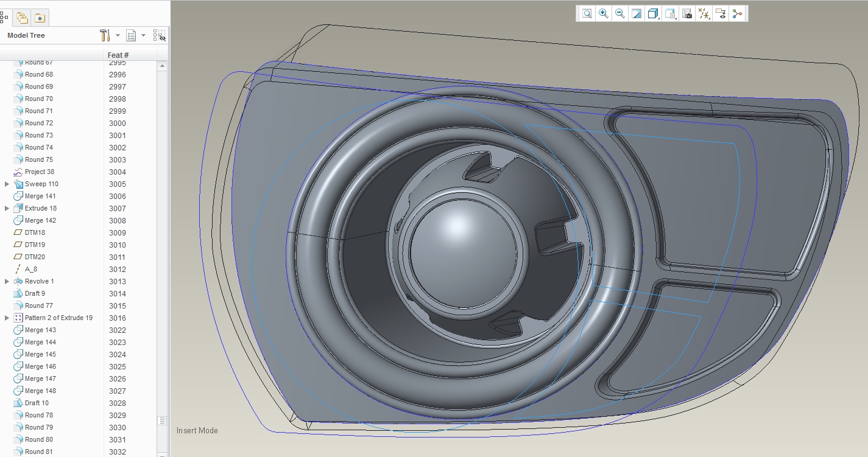Viewport: 868px width, 457px height.
Task: Click the A_8 axis icon
Action: point(18,269)
